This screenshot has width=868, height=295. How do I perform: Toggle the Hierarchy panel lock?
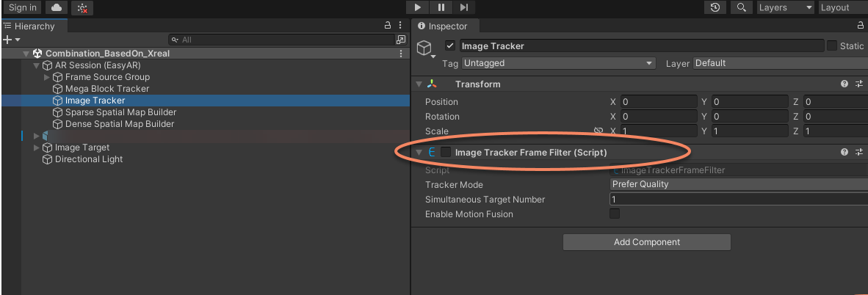(388, 26)
